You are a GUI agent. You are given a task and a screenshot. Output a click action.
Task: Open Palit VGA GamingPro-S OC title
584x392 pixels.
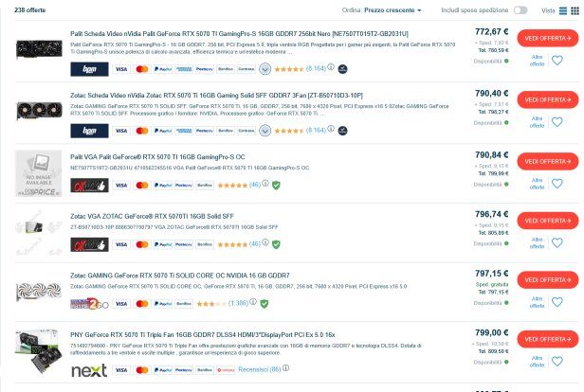(157, 157)
